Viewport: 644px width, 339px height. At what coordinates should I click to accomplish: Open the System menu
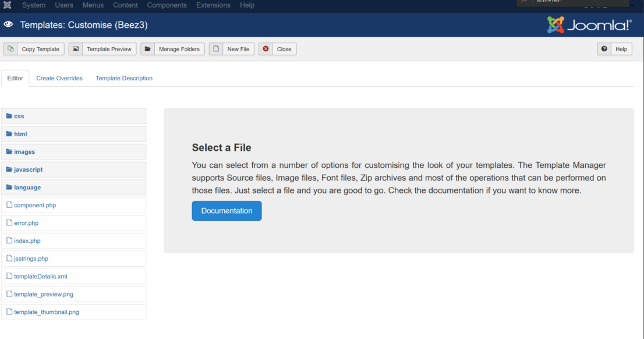pos(34,5)
